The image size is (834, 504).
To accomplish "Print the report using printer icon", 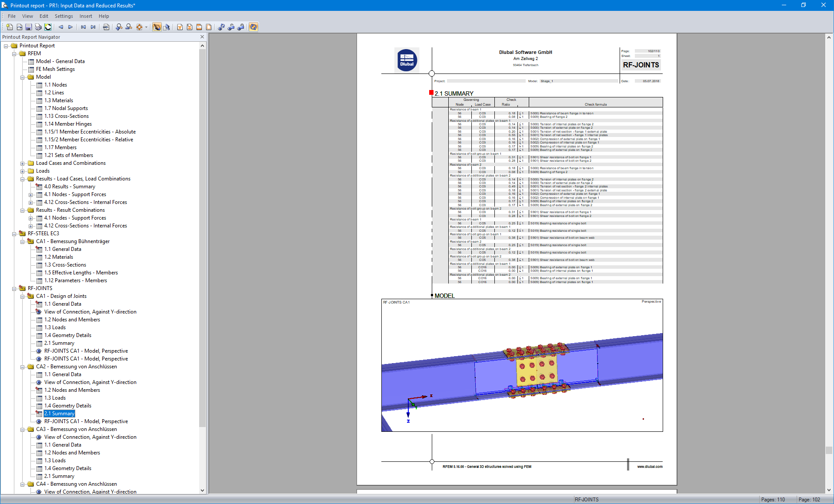I will (x=38, y=27).
